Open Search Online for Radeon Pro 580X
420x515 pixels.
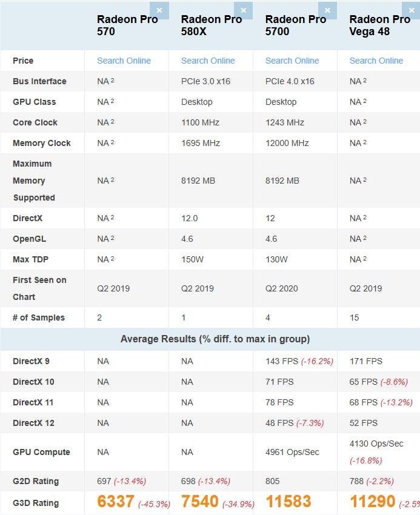pyautogui.click(x=208, y=61)
